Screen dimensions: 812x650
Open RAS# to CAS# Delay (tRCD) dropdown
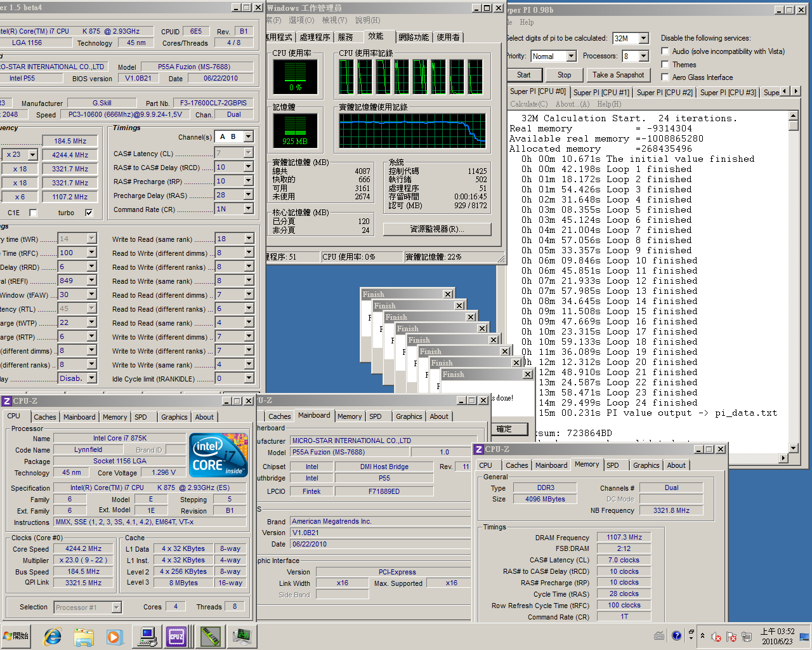point(249,167)
